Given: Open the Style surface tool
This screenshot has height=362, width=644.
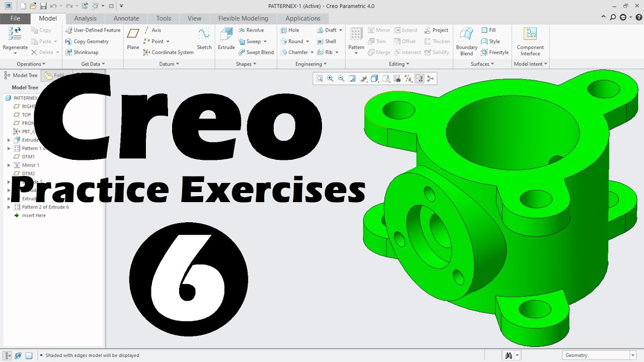Looking at the screenshot, I should pos(491,41).
